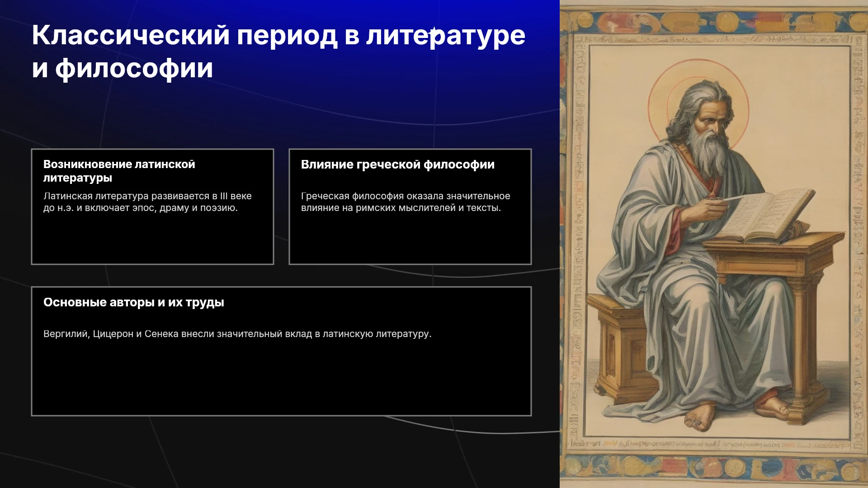Click the empty black area in the Latin literature card
Image resolution: width=868 pixels, height=488 pixels.
tap(152, 239)
